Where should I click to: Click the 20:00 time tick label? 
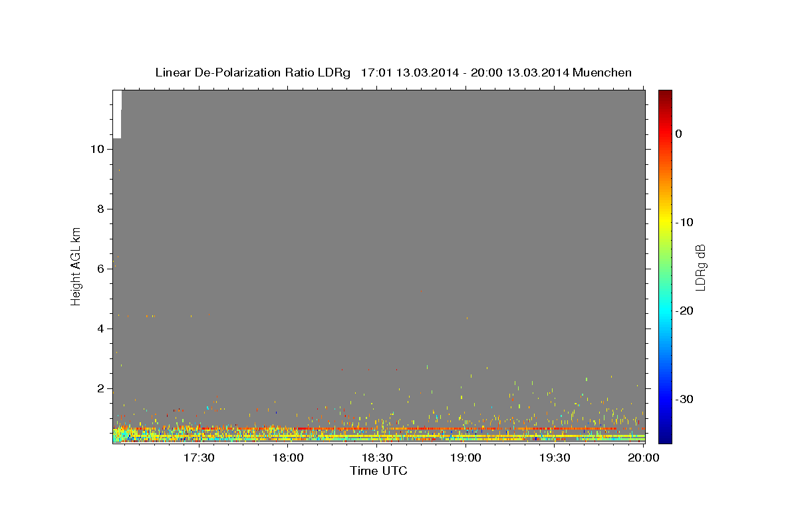pyautogui.click(x=643, y=458)
